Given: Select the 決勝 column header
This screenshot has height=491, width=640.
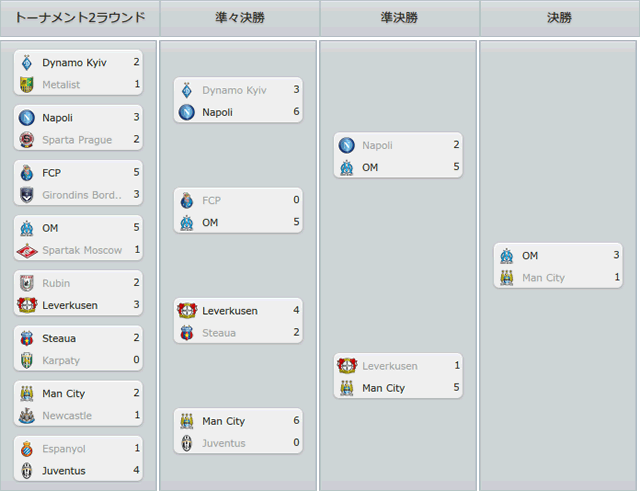Looking at the screenshot, I should click(x=560, y=18).
